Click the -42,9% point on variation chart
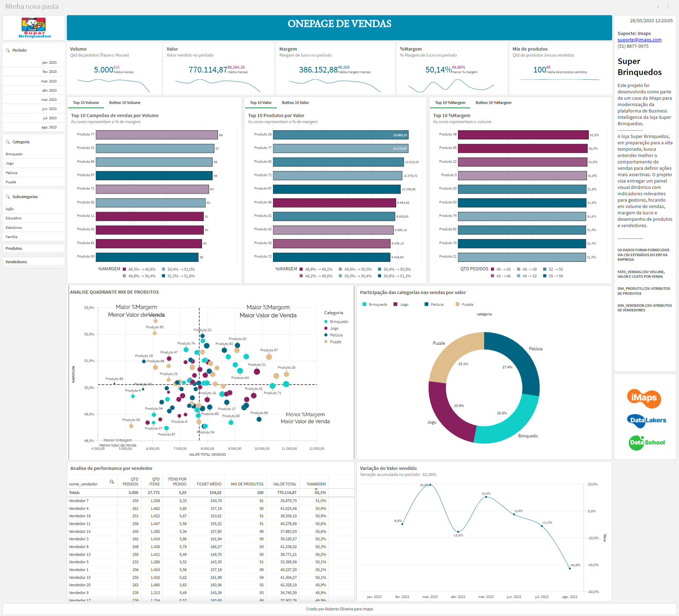The width and height of the screenshot is (679, 616). 570,569
